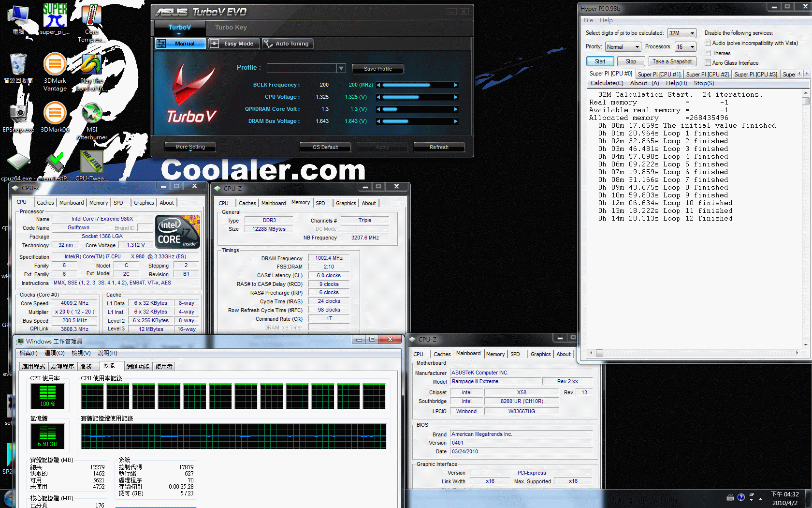Open the EPSnap.exe desktop icon
Screen dimensions: 812x508
click(18, 116)
